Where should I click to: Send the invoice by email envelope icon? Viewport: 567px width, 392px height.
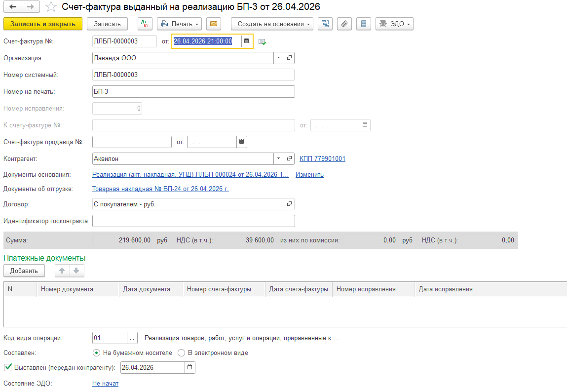point(214,24)
